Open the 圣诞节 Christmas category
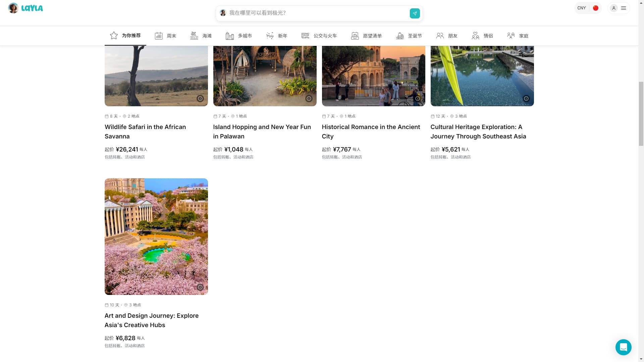 pyautogui.click(x=409, y=36)
